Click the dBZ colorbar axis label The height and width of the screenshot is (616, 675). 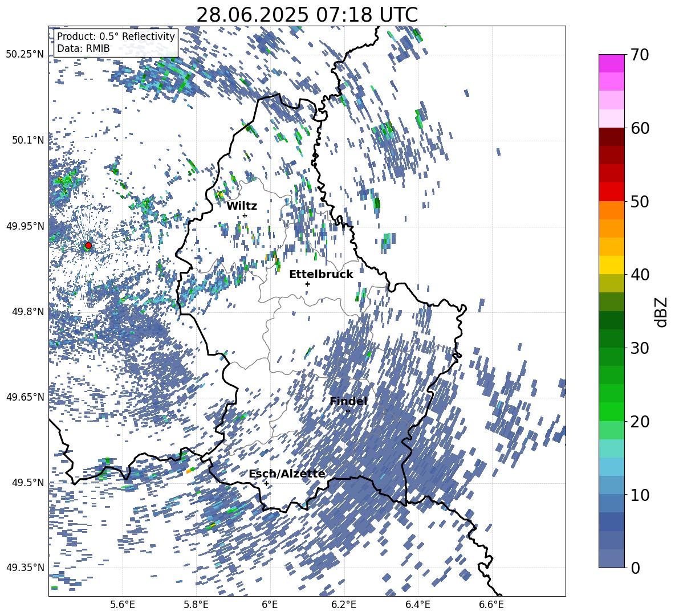[661, 312]
